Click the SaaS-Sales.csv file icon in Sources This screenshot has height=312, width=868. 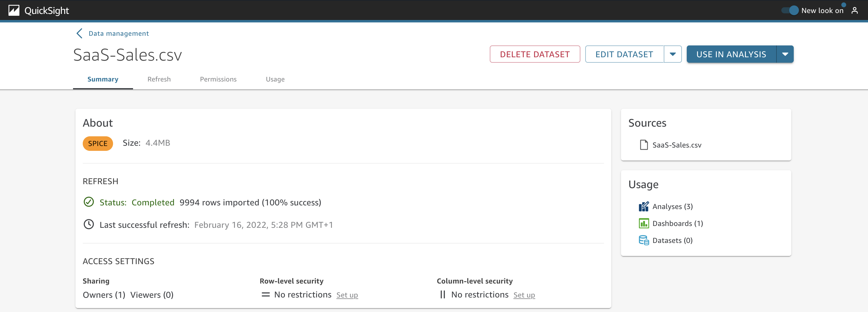644,145
